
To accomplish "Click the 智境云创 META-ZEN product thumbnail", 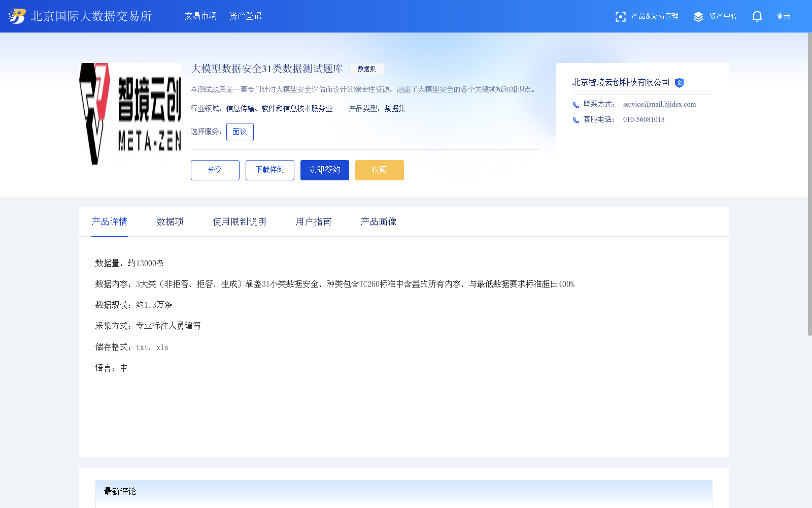I will [x=130, y=114].
